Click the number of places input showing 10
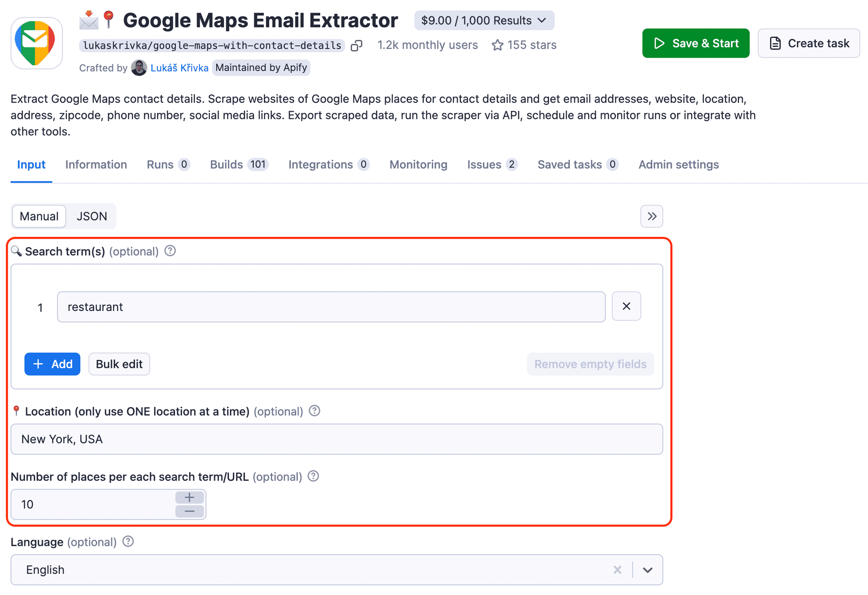This screenshot has width=868, height=595. [x=93, y=504]
